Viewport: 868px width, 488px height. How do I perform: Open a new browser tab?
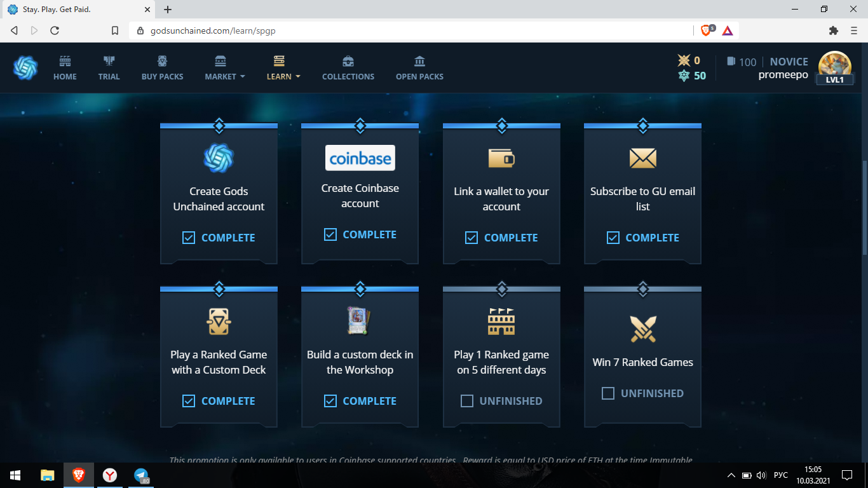coord(168,10)
